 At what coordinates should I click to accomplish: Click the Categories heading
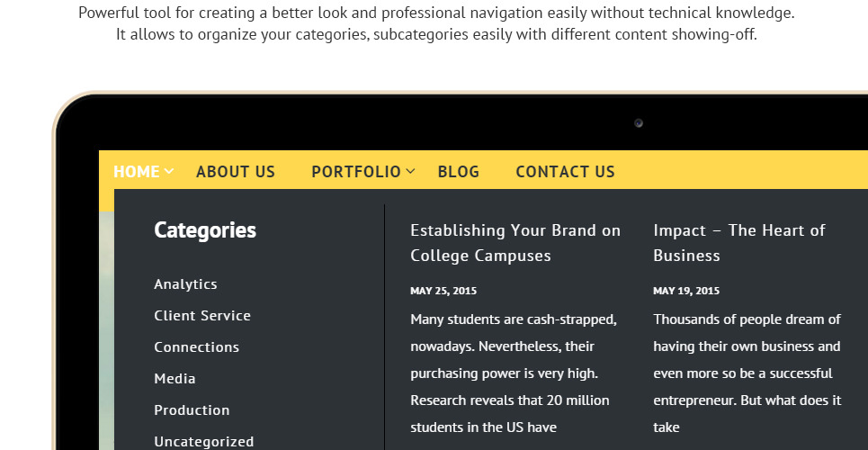tap(205, 230)
